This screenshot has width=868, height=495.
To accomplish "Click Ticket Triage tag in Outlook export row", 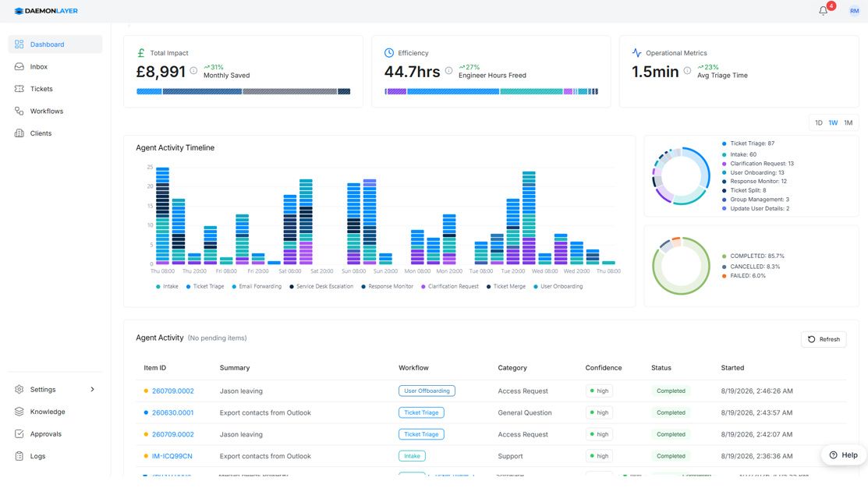I will [x=421, y=412].
